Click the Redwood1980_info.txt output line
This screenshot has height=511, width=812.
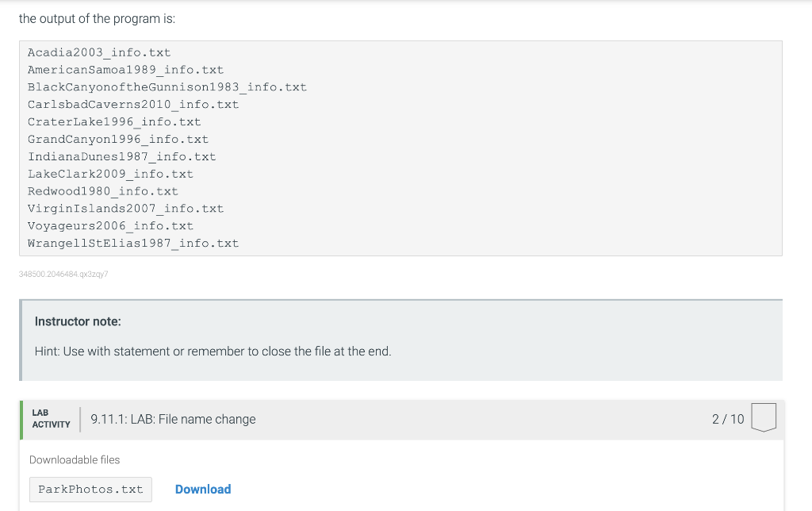102,191
